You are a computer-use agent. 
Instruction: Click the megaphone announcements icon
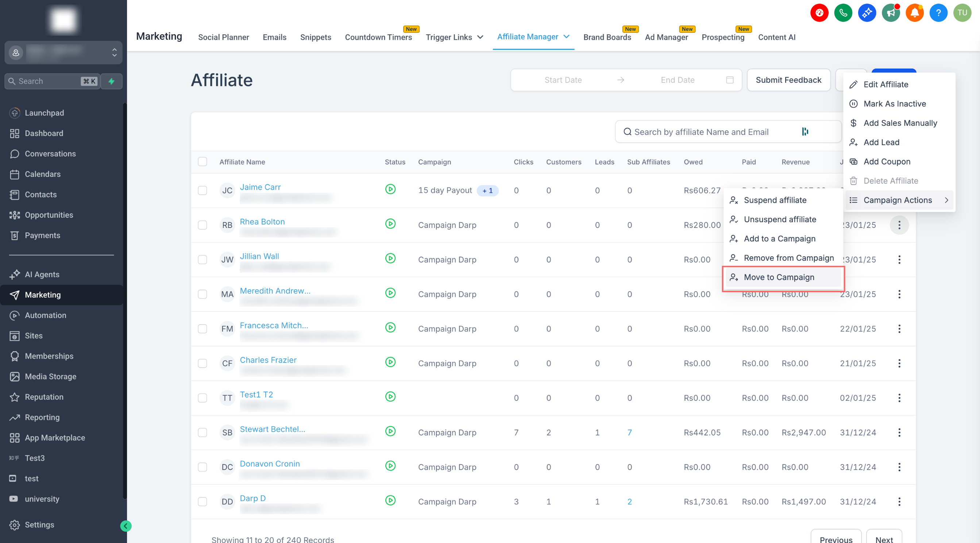(891, 13)
